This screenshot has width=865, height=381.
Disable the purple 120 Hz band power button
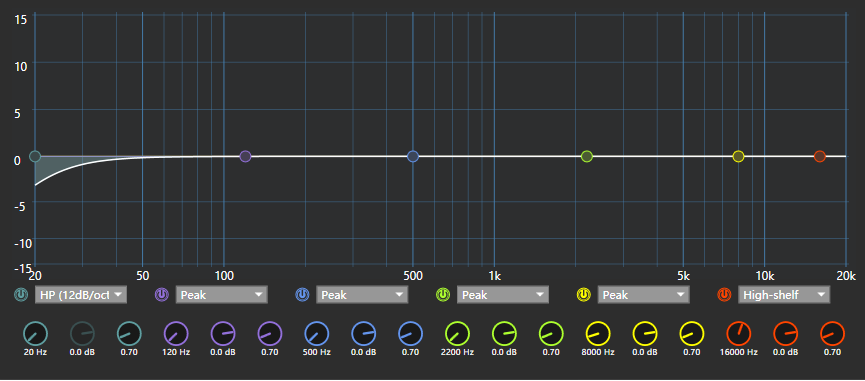tap(161, 295)
